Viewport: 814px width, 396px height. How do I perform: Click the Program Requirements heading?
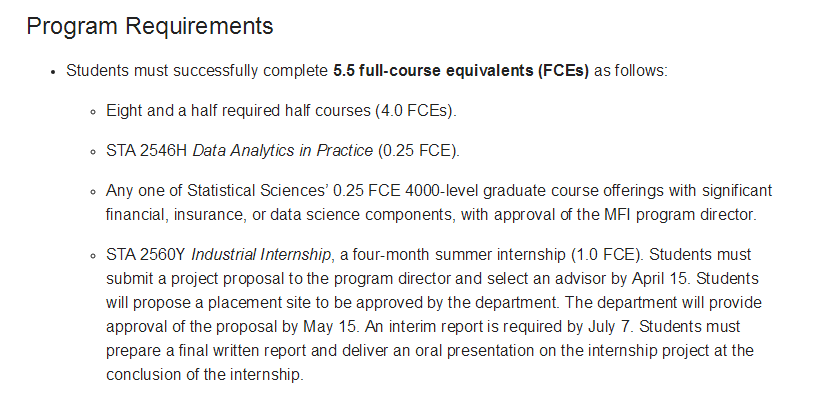[x=150, y=26]
